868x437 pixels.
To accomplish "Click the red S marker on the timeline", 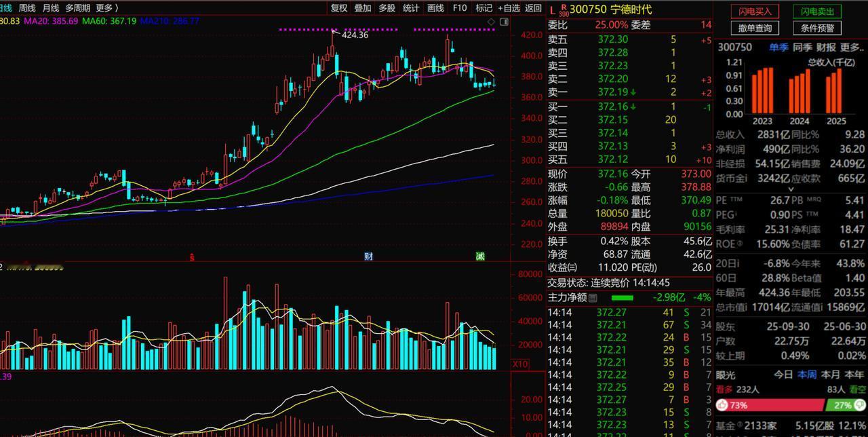I will click(192, 256).
